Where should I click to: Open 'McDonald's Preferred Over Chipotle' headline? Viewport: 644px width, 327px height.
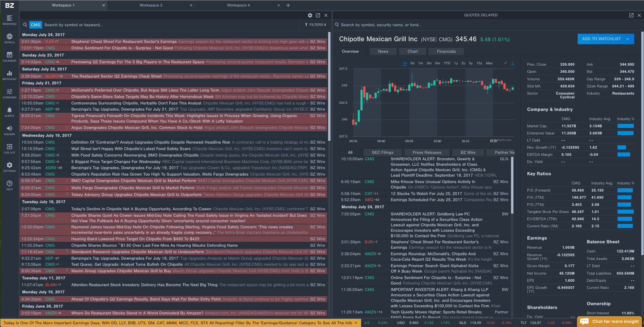145,90
